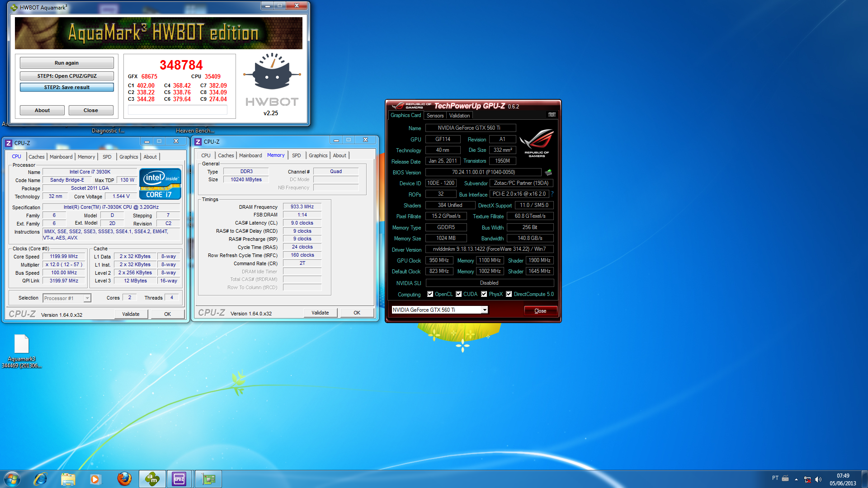Image resolution: width=868 pixels, height=488 pixels.
Task: Open the Graphics Card tab in GPU-Z
Action: 406,115
